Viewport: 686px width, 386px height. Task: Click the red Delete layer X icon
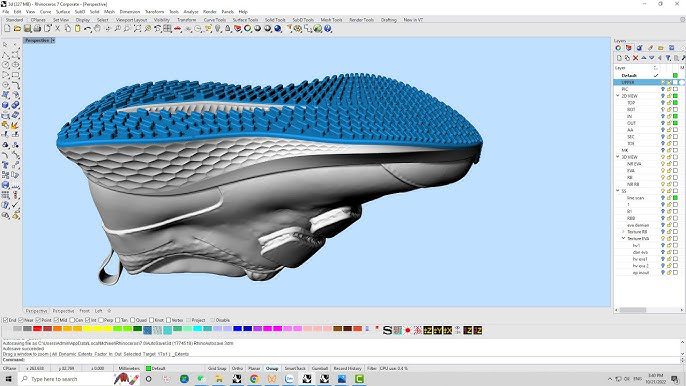click(x=635, y=58)
